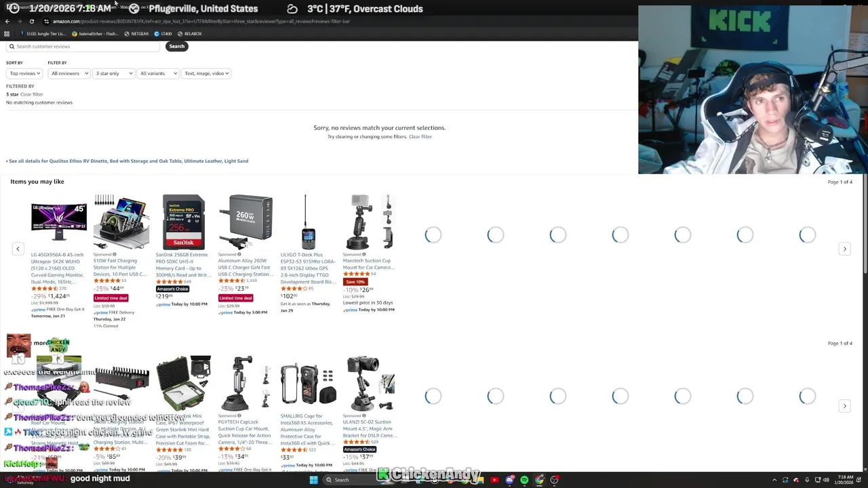Viewport: 868px width, 488px height.
Task: Open the Top reviews sort dropdown
Action: coord(24,73)
